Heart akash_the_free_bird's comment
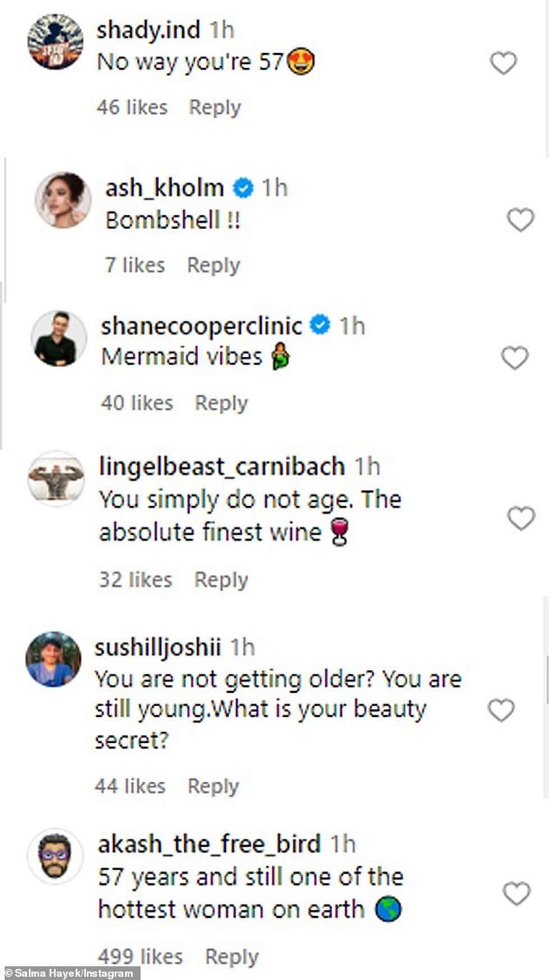 516,893
